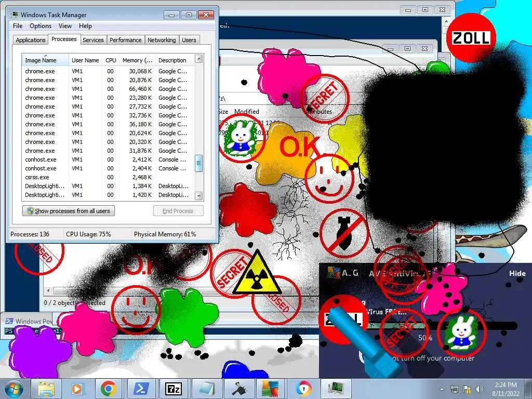Switch to Google Chrome on the taskbar
This screenshot has height=399, width=532.
(109, 389)
